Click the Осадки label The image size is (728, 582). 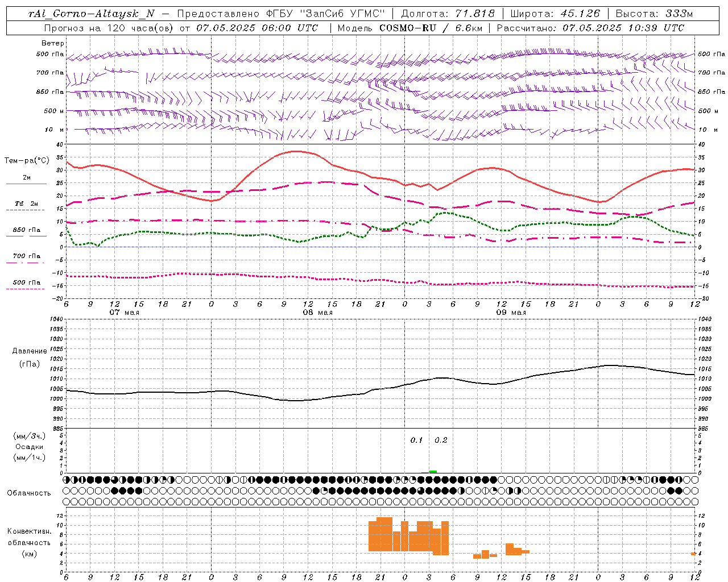click(x=30, y=447)
